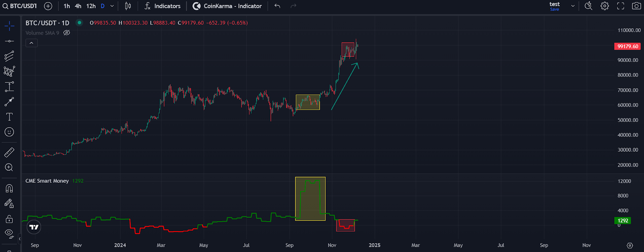The height and width of the screenshot is (252, 644).
Task: Open the test layout dropdown arrow
Action: point(573,6)
